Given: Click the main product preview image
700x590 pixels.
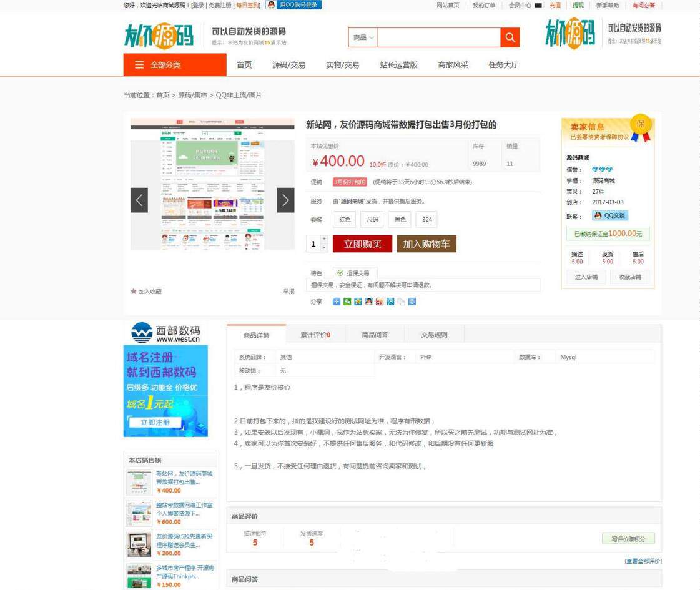Looking at the screenshot, I should [212, 184].
